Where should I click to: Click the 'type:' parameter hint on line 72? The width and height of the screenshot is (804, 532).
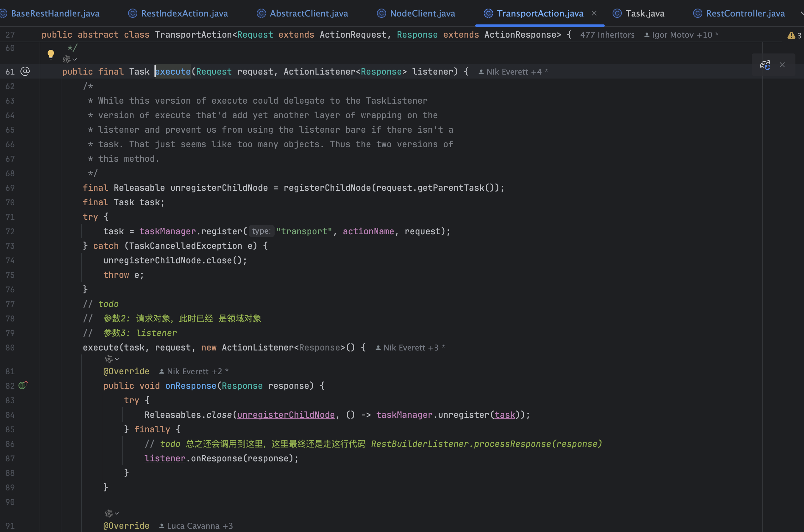coord(261,231)
